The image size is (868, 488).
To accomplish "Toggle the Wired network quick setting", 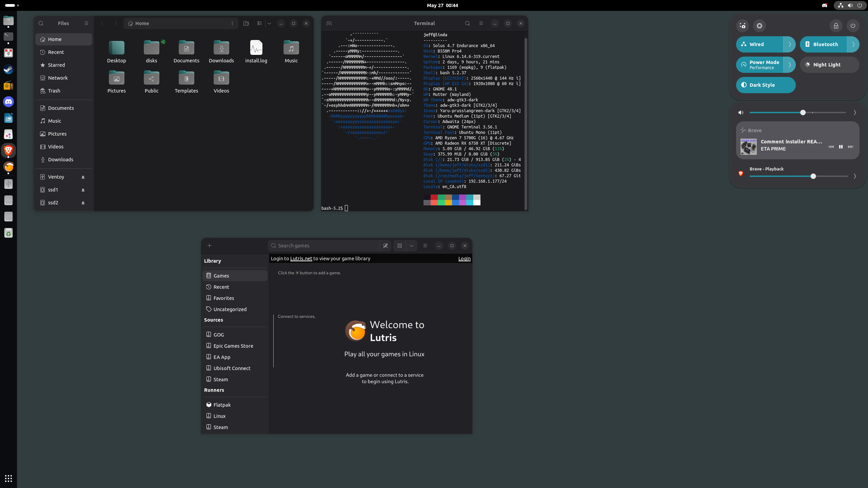I will pyautogui.click(x=759, y=44).
